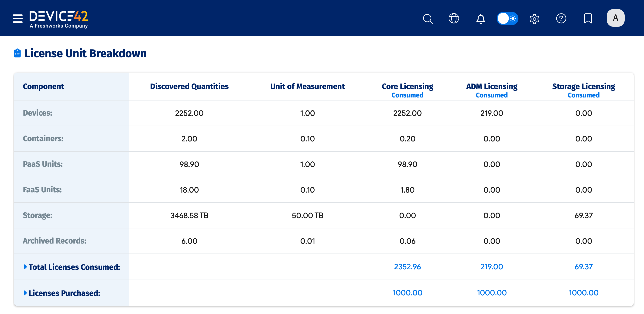
Task: Click the Device42 logo
Action: (x=59, y=19)
